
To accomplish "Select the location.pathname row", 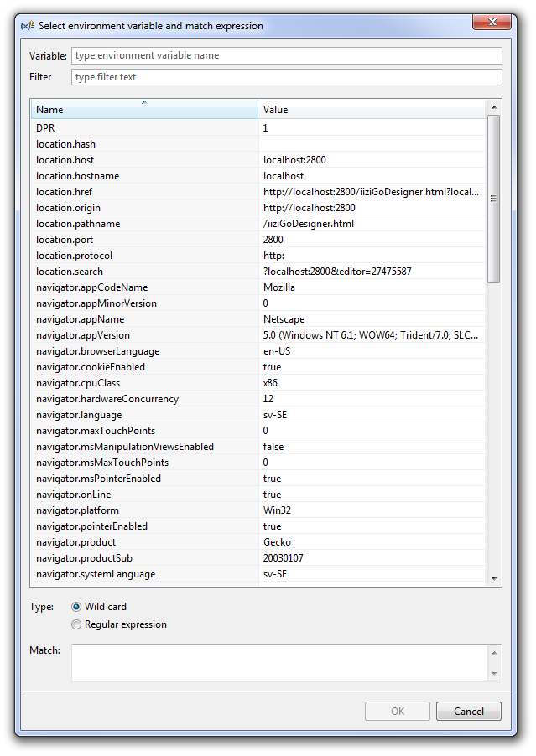I will pos(258,224).
